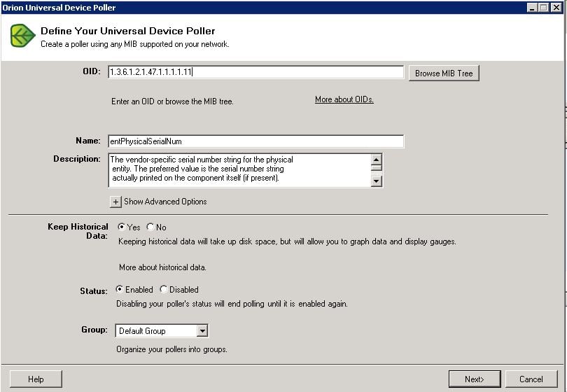Image resolution: width=567 pixels, height=392 pixels.
Task: Click the OID input field
Action: pos(255,72)
